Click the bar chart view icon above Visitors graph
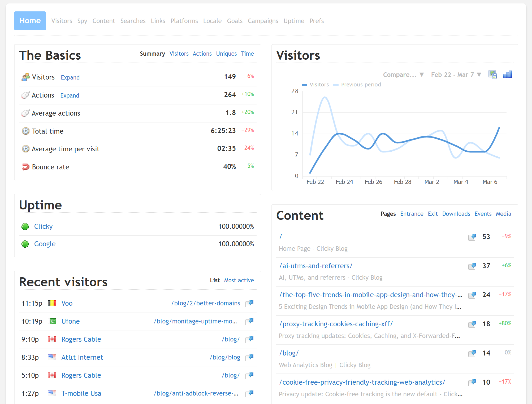This screenshot has height=404, width=532. tap(507, 74)
